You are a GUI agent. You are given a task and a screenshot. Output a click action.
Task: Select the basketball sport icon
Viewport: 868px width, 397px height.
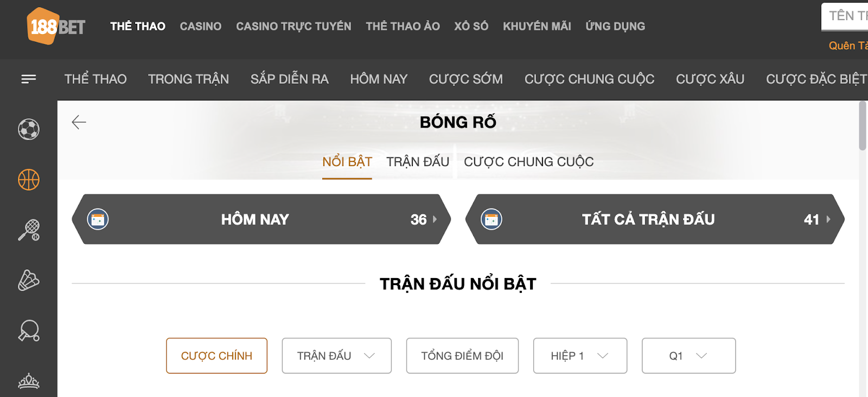coord(29,180)
